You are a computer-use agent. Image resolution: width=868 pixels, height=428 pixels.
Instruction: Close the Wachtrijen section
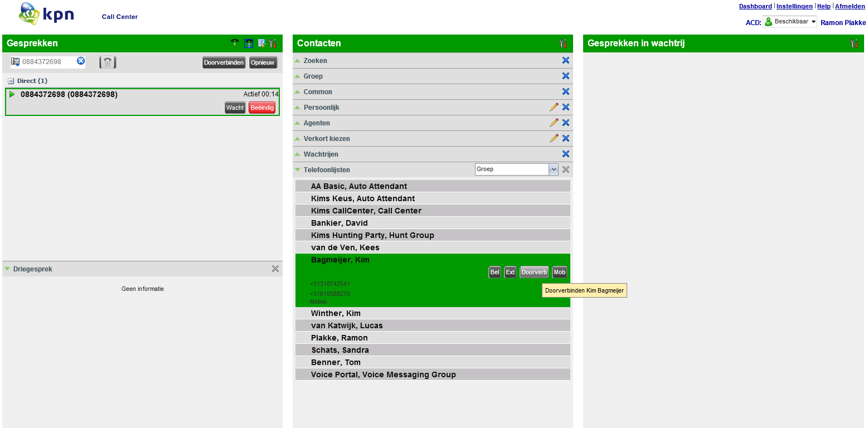tap(566, 154)
